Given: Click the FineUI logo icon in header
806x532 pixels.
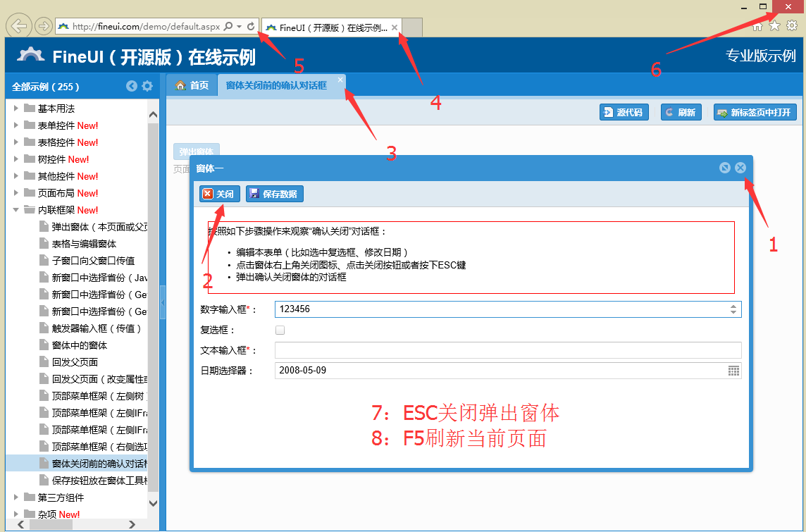Looking at the screenshot, I should (30, 55).
